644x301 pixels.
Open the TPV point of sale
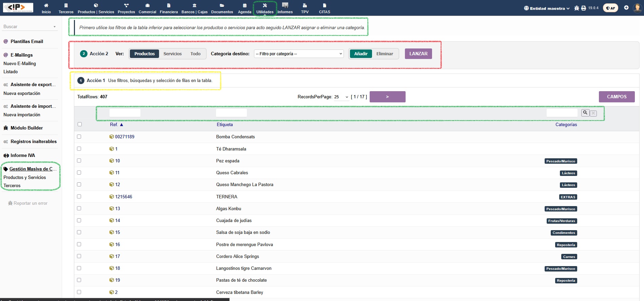[x=305, y=8]
